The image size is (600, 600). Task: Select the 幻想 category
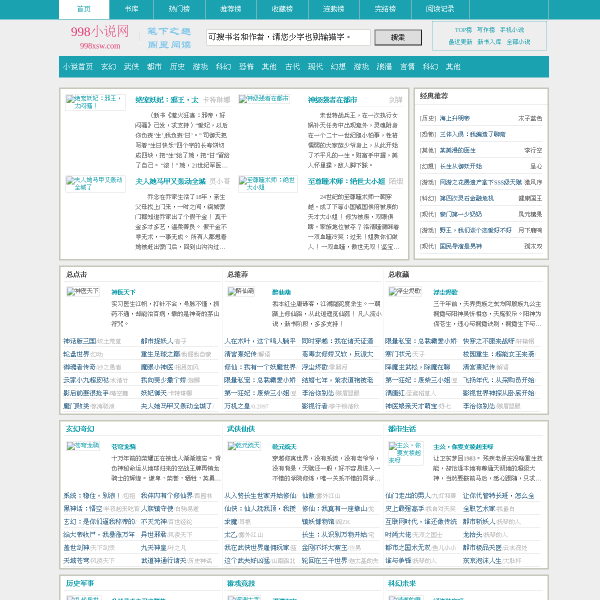[338, 67]
